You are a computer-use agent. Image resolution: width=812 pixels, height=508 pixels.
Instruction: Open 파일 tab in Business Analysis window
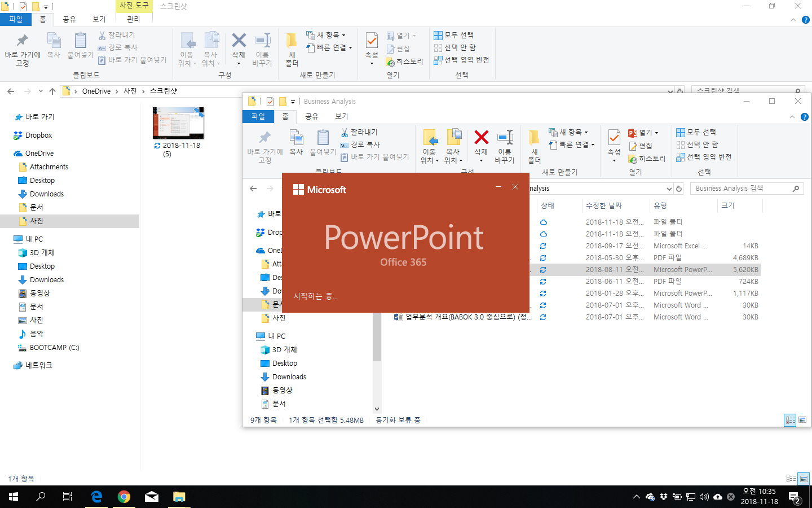[258, 116]
